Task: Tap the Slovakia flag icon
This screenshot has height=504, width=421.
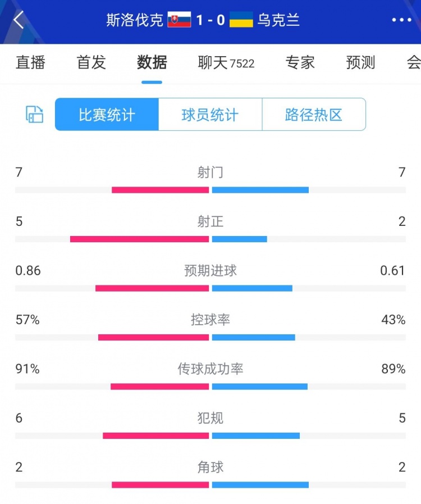Action: click(179, 20)
